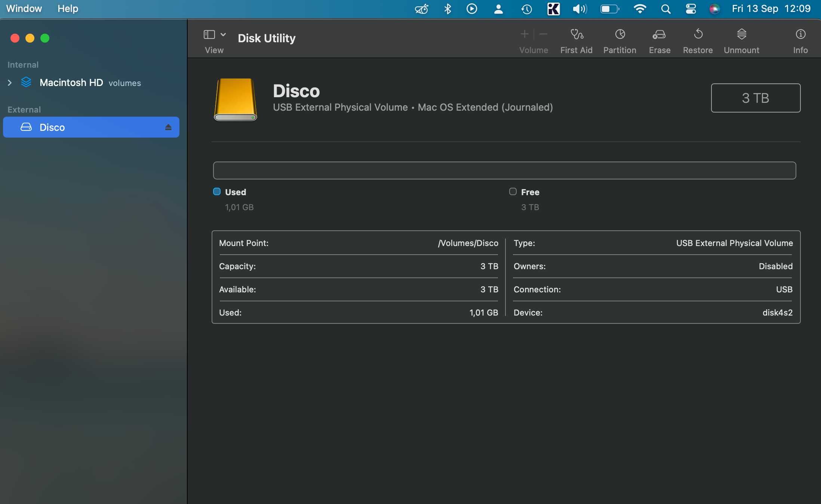Viewport: 821px width, 504px height.
Task: Click the 3 TB capacity box
Action: pos(756,98)
